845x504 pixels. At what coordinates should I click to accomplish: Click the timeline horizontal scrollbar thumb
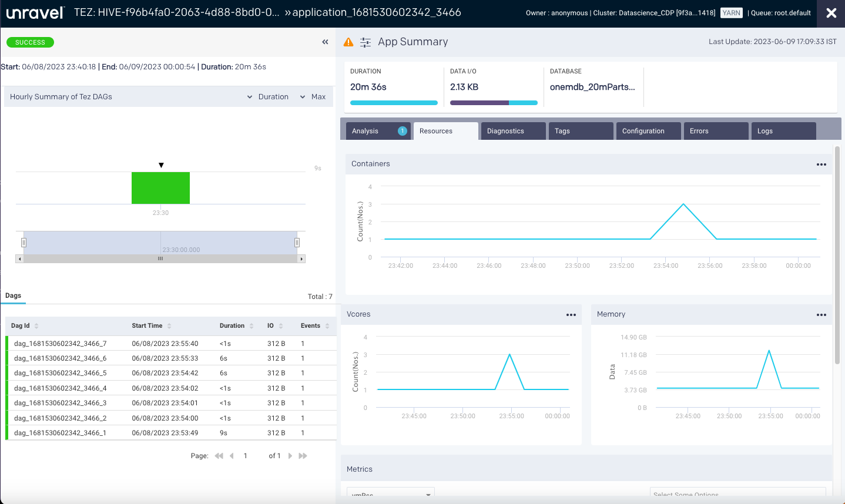pos(160,258)
